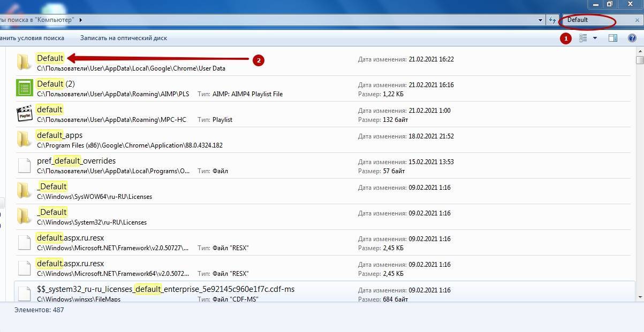The image size is (644, 332).
Task: Click the change view icon in the toolbar
Action: (584, 38)
